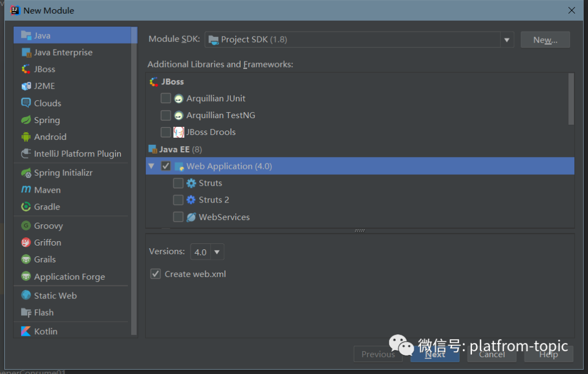This screenshot has width=588, height=374.
Task: Toggle the Create web.xml checkbox
Action: pyautogui.click(x=156, y=274)
